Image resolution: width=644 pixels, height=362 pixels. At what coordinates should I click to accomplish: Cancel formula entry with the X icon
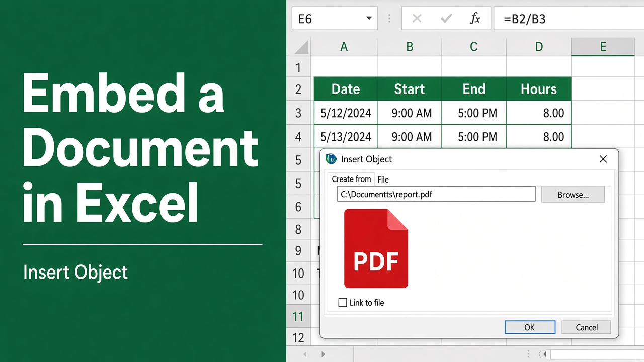pos(417,19)
